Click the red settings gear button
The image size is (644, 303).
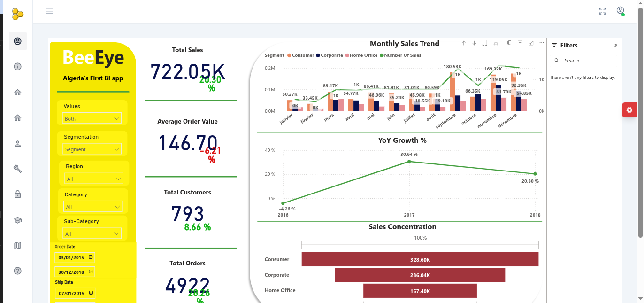point(629,110)
